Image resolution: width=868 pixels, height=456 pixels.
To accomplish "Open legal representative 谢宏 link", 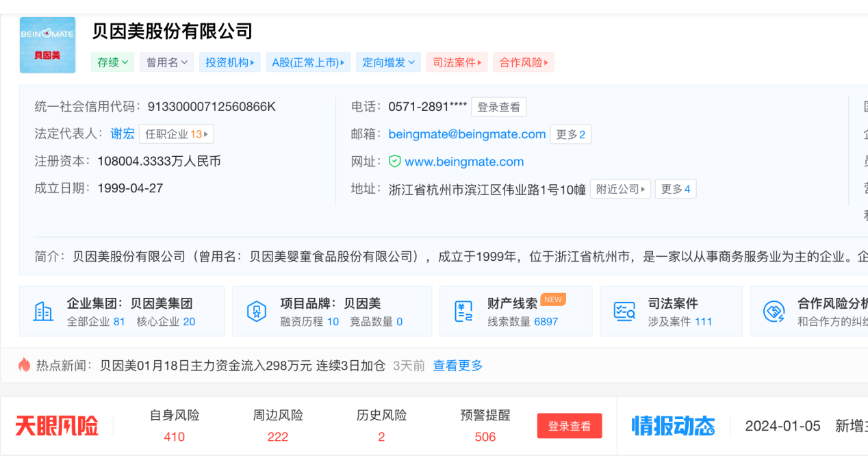I will pyautogui.click(x=123, y=134).
